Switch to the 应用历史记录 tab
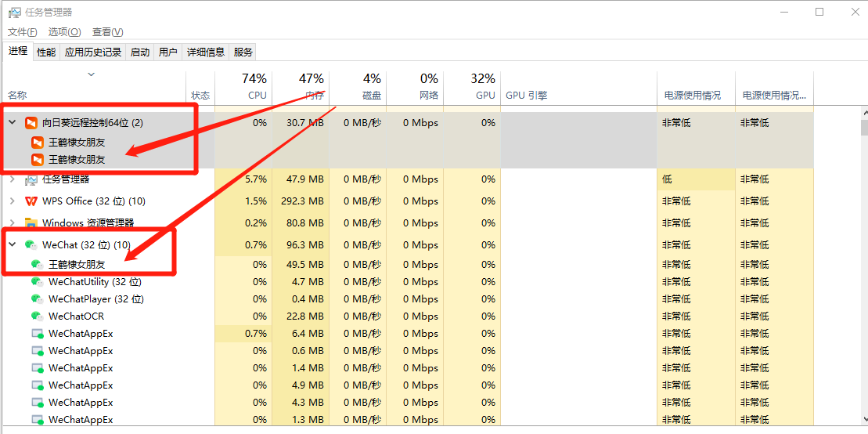Screen dimensions: 868x434 pos(93,52)
